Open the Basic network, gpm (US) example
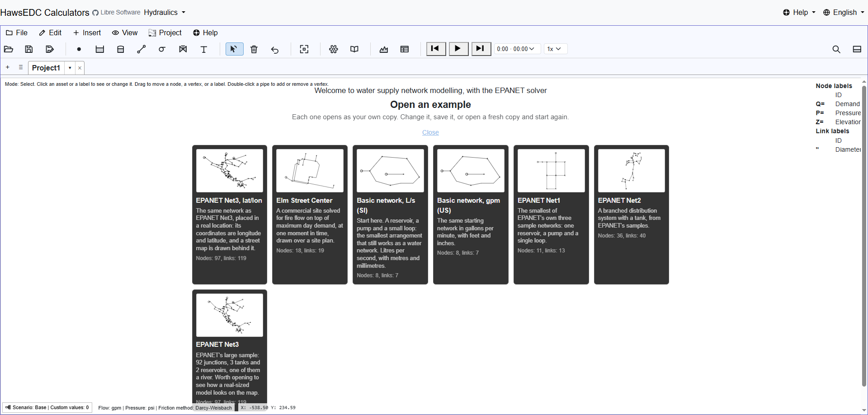The height and width of the screenshot is (415, 868). [471, 214]
